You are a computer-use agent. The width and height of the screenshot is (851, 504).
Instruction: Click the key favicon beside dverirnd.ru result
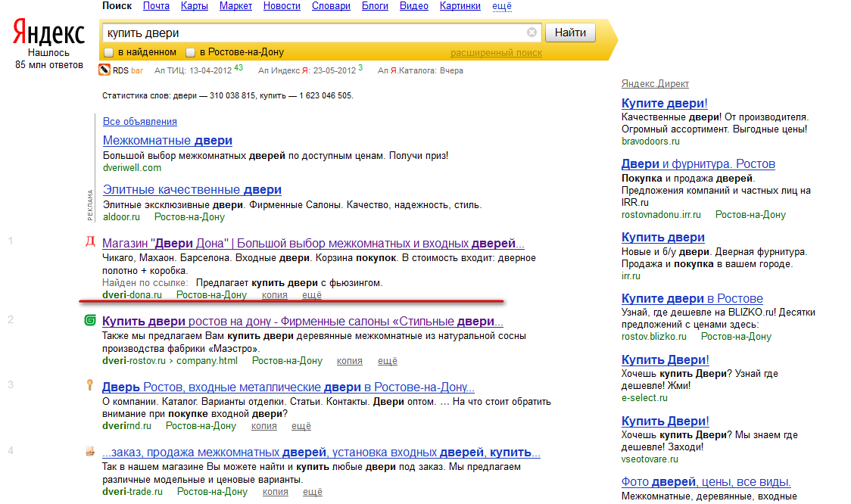pos(90,385)
